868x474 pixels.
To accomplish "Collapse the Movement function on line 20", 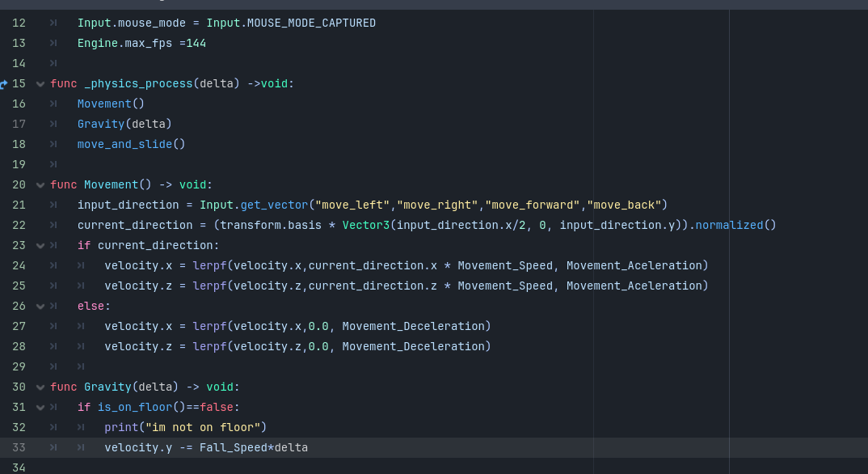I will click(x=40, y=185).
